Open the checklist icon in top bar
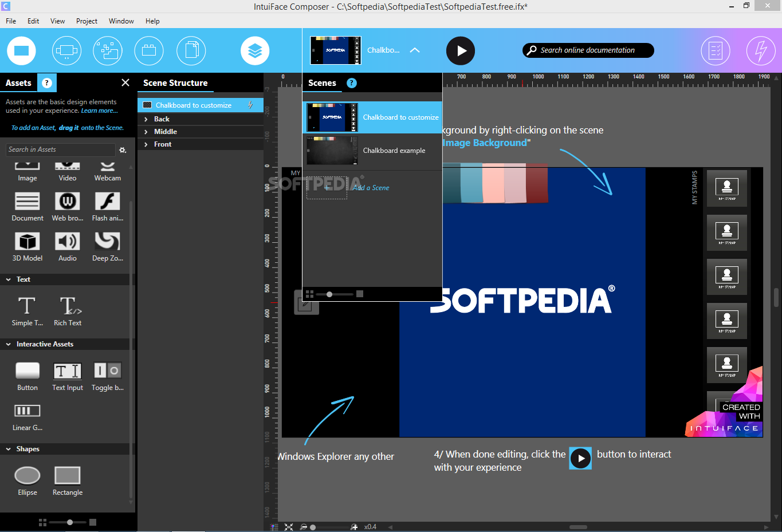The image size is (782, 532). (x=716, y=51)
